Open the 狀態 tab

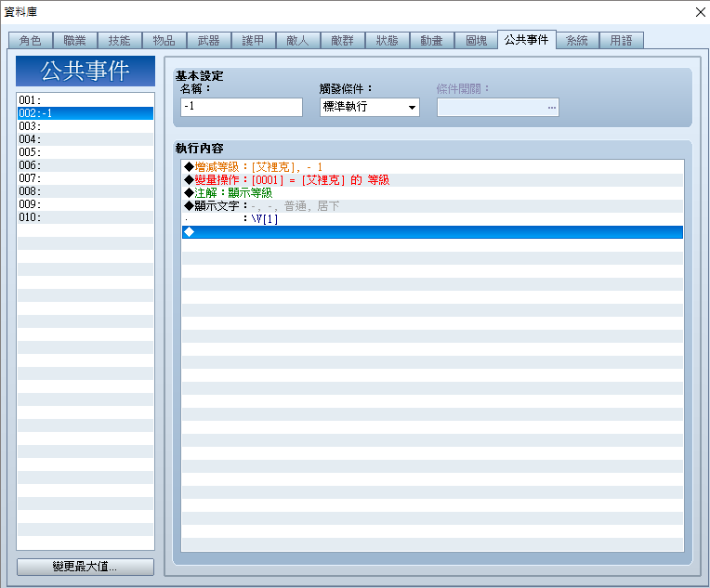387,40
